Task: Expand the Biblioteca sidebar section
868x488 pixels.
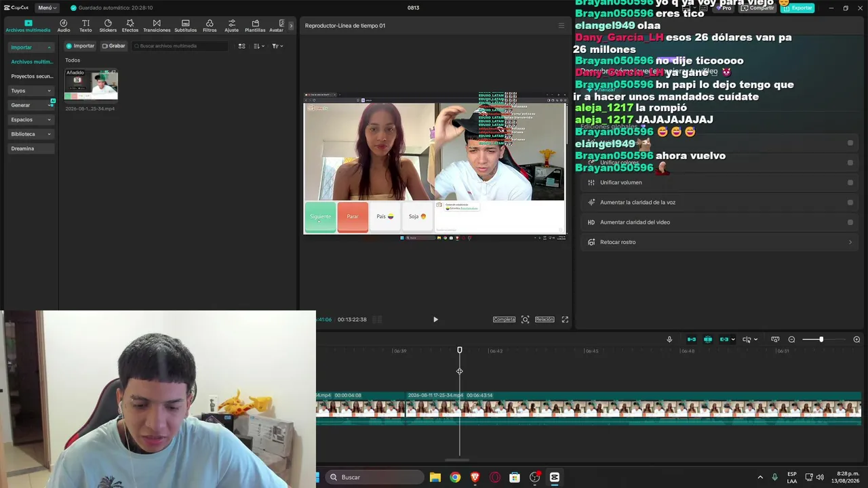Action: [31, 134]
